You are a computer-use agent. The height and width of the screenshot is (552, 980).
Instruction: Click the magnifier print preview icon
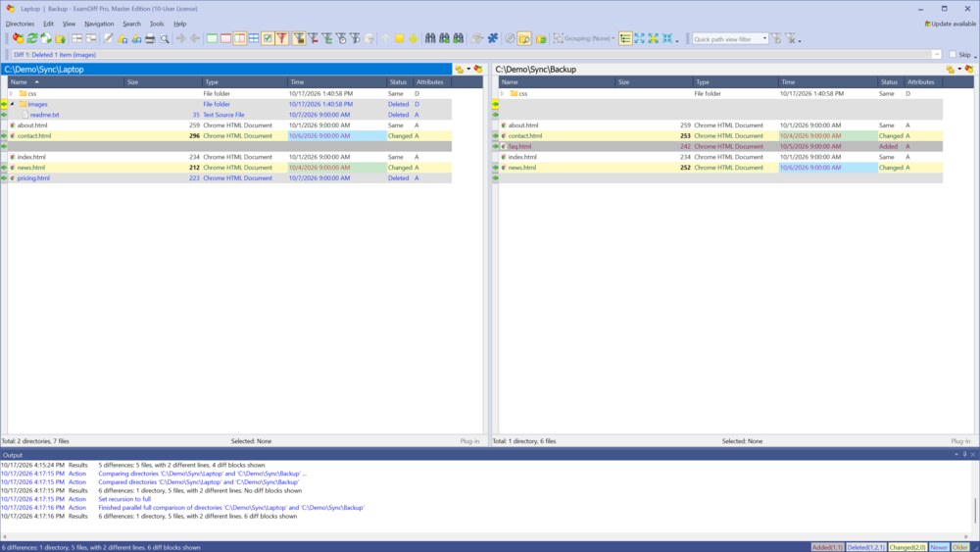165,39
